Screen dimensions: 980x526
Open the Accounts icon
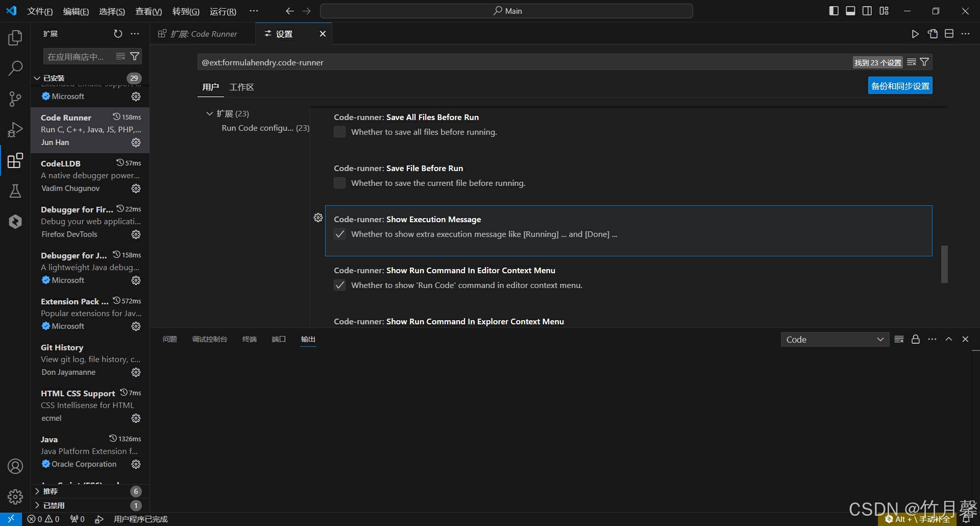(15, 466)
